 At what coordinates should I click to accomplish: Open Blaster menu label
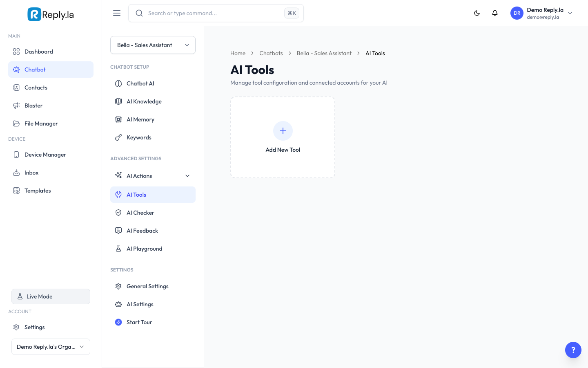33,105
